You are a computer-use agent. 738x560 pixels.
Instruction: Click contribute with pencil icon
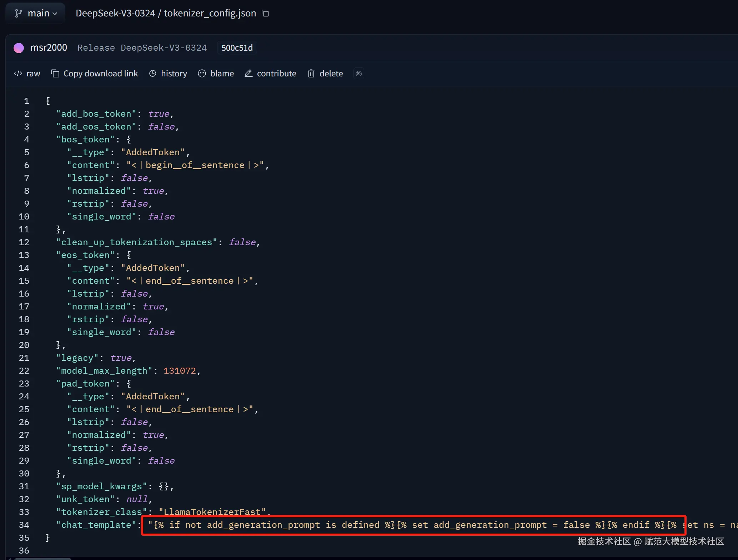click(270, 74)
